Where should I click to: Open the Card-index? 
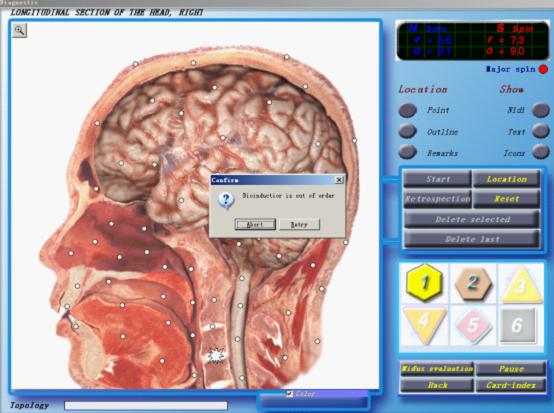click(511, 385)
